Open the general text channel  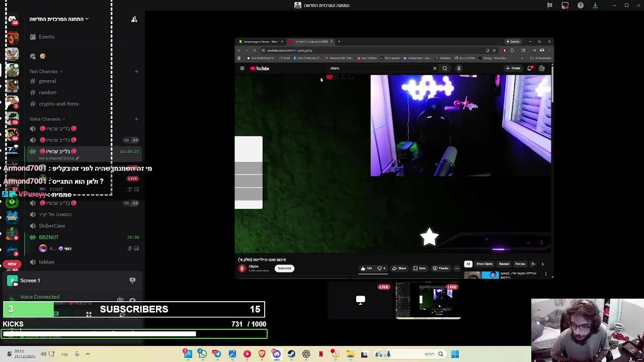point(47,81)
